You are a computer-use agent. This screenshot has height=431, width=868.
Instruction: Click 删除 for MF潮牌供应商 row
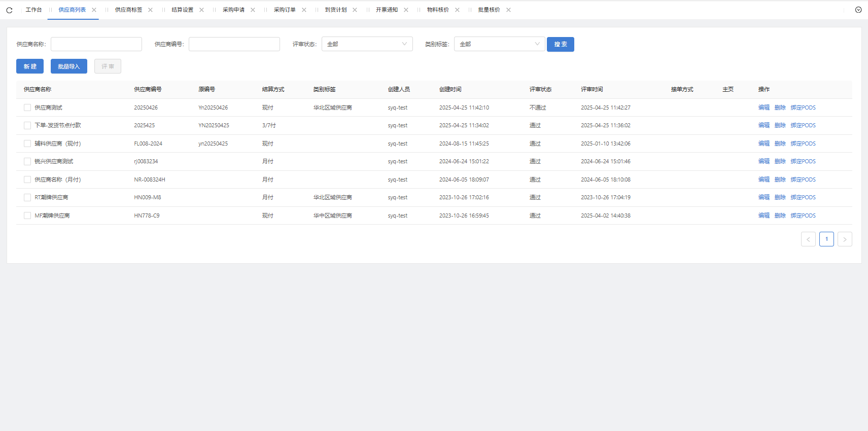coord(780,215)
